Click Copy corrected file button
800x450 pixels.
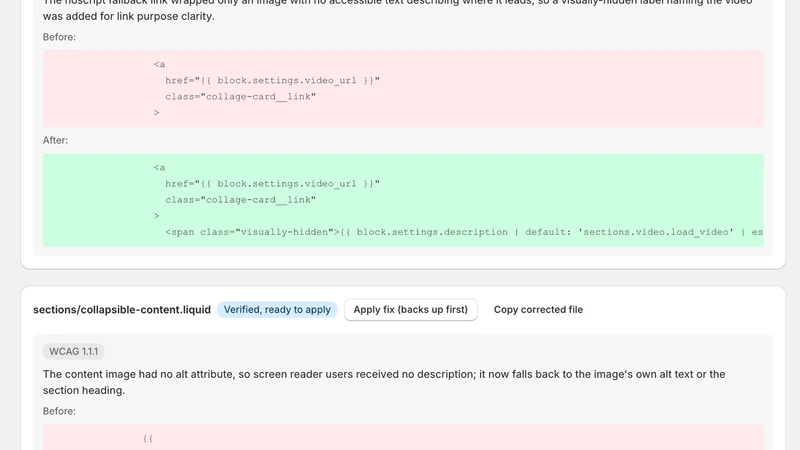tap(538, 310)
